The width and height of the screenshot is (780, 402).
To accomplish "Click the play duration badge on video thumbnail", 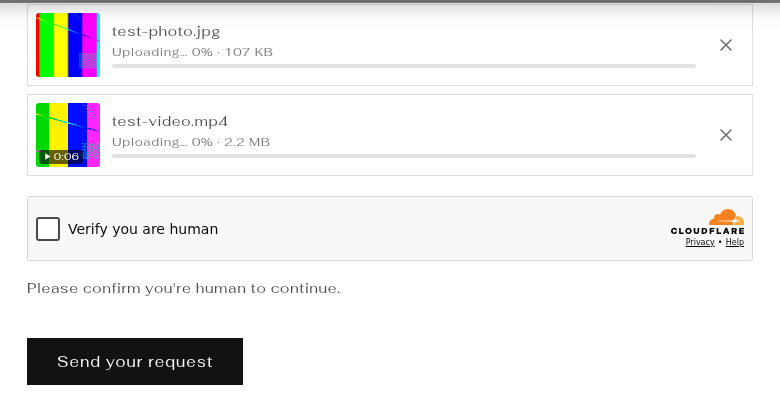I will click(x=61, y=157).
